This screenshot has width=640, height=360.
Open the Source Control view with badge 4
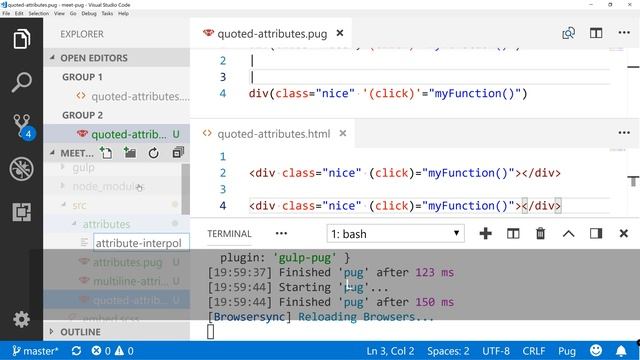click(x=23, y=126)
